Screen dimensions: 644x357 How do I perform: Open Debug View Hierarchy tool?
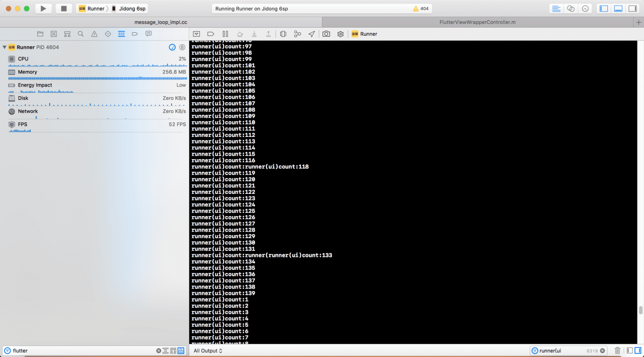(283, 34)
